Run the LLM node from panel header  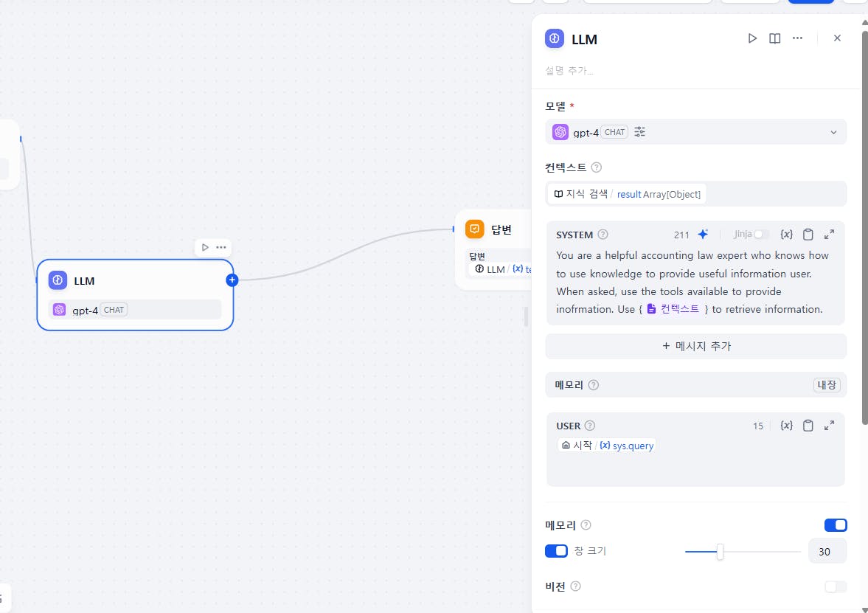click(752, 38)
